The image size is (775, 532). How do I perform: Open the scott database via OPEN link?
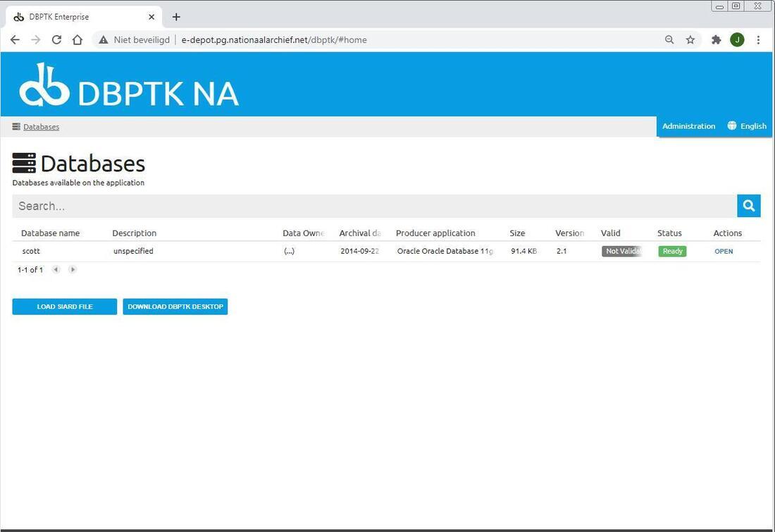click(x=724, y=251)
